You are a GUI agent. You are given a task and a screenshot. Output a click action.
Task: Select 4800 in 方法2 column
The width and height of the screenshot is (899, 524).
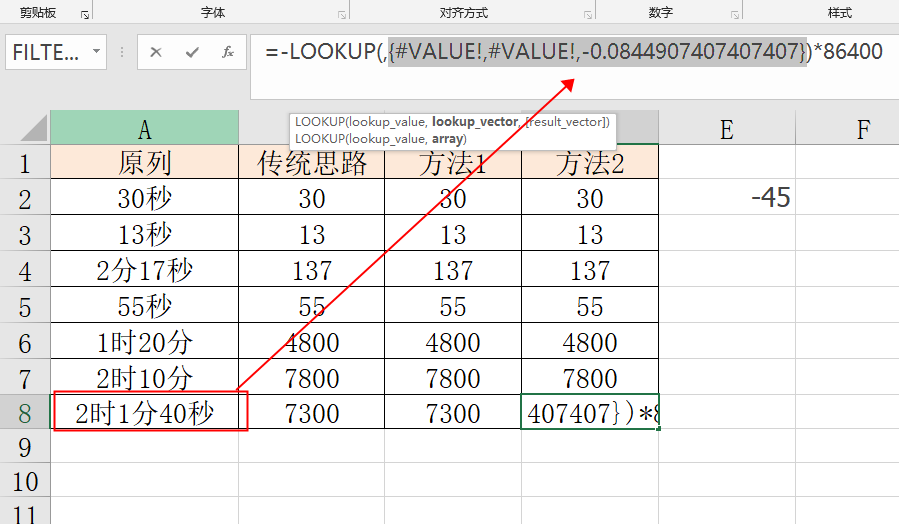click(x=590, y=342)
